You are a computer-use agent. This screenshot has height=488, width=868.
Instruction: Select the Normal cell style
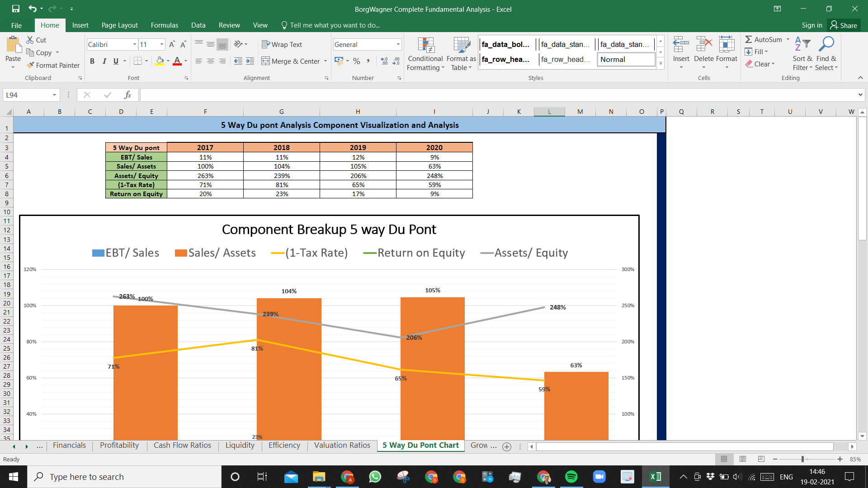point(626,60)
